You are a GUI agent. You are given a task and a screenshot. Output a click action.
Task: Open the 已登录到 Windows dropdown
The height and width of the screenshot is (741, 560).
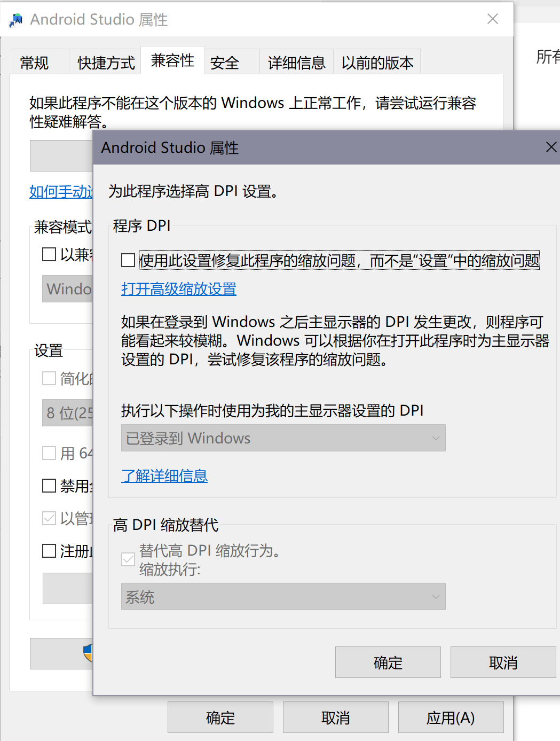pyautogui.click(x=283, y=438)
